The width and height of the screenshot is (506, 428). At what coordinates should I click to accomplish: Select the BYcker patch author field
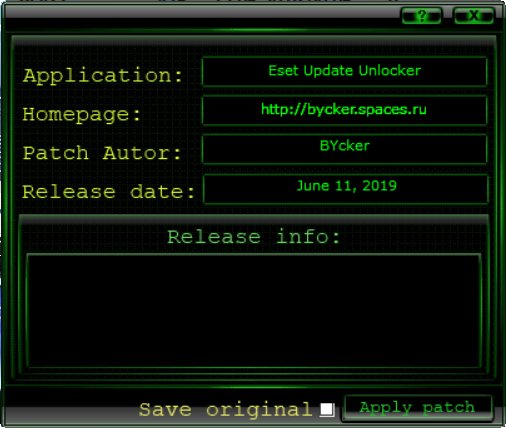point(344,149)
